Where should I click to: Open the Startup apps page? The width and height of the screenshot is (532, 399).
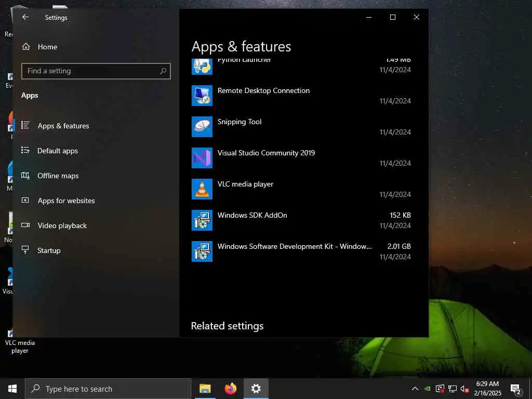pos(49,250)
